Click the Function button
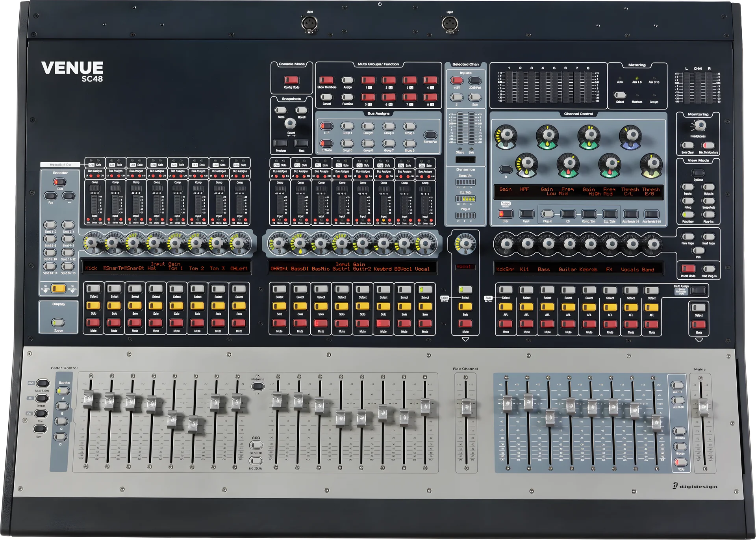The height and width of the screenshot is (540, 756). click(x=347, y=97)
